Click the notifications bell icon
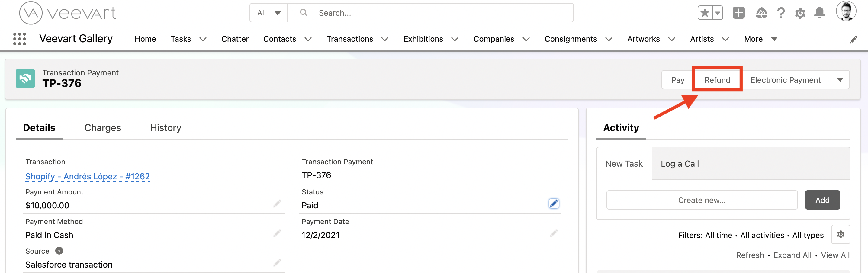868x273 pixels. [x=820, y=12]
